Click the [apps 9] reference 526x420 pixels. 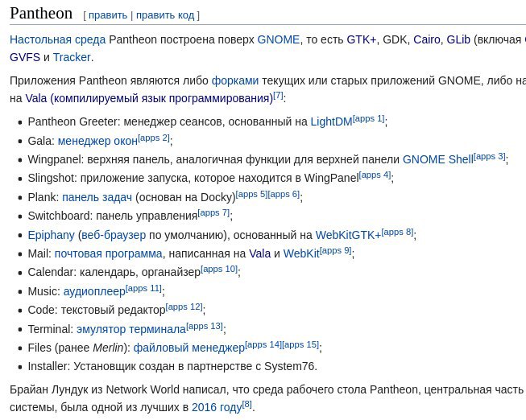pos(335,251)
